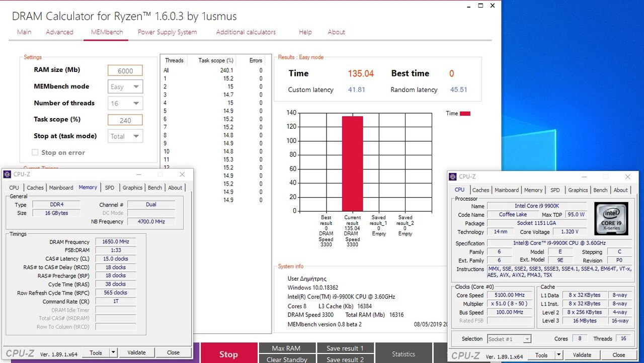This screenshot has width=644, height=363.
Task: Open the MEMbench mode dropdown
Action: coord(125,86)
